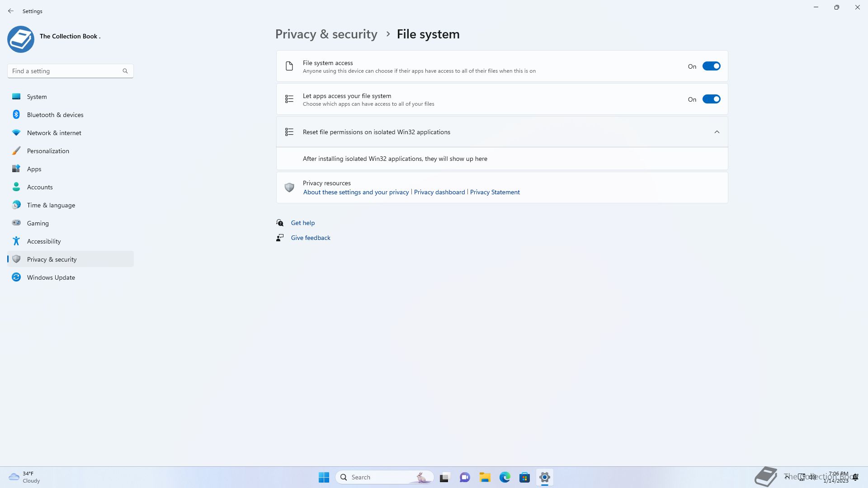Open File Explorer from the taskbar

pyautogui.click(x=485, y=477)
